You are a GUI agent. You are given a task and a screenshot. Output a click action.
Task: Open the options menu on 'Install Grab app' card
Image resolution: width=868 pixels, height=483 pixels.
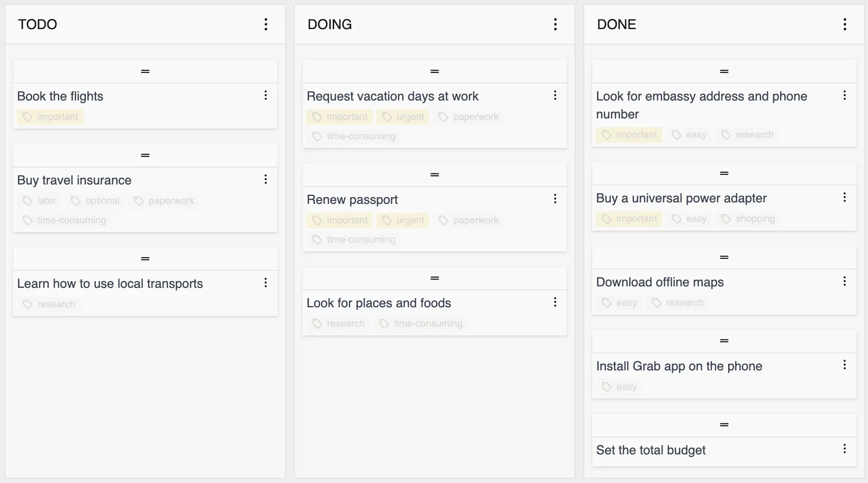coord(844,366)
